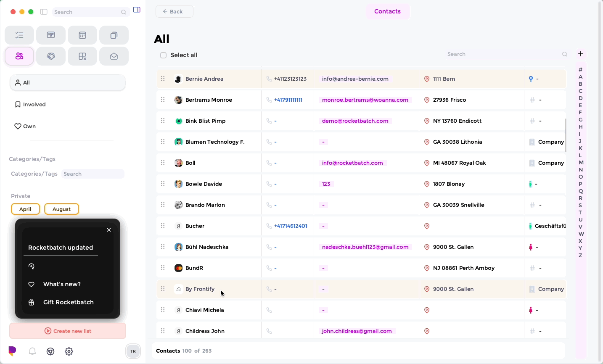Toggle the right side panel icon
603x364 pixels.
[x=137, y=10]
